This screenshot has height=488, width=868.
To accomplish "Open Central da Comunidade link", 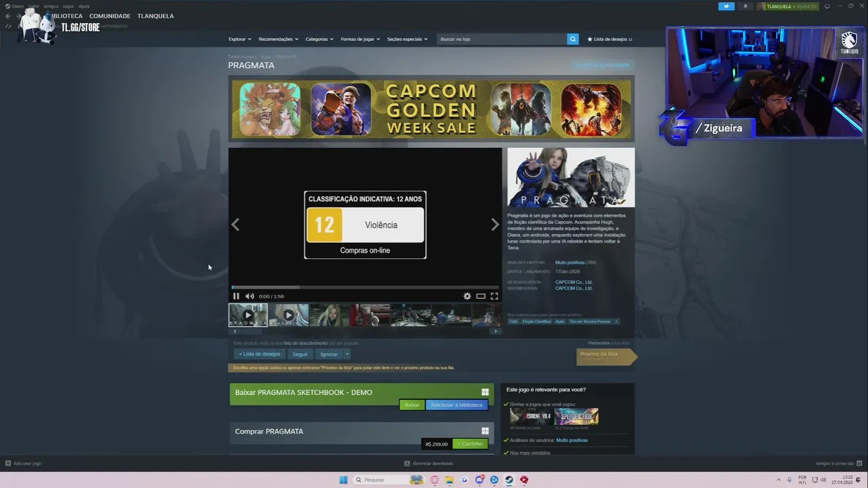I will [x=602, y=65].
